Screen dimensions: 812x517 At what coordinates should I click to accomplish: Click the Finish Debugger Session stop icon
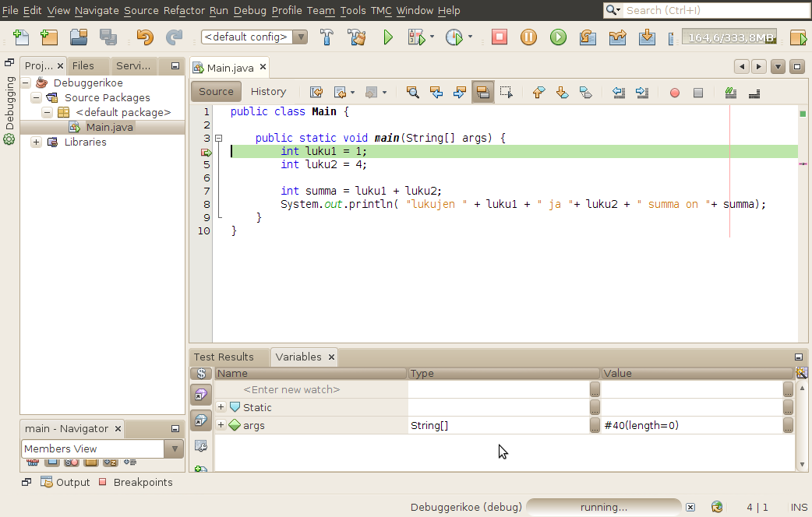(500, 37)
